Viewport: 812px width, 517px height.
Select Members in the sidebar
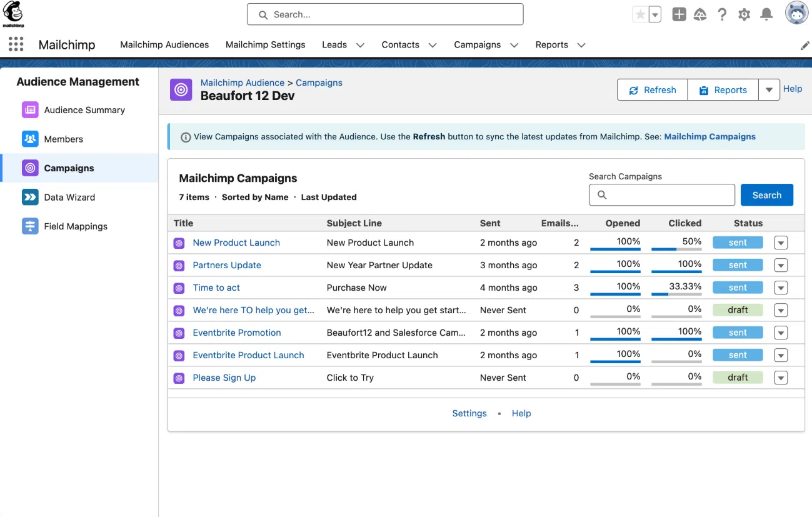[63, 139]
